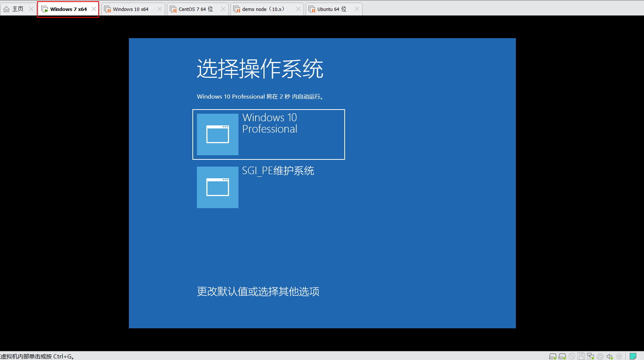Click the camera device status icon
Image resolution: width=644 pixels, height=360 pixels.
(x=619, y=356)
